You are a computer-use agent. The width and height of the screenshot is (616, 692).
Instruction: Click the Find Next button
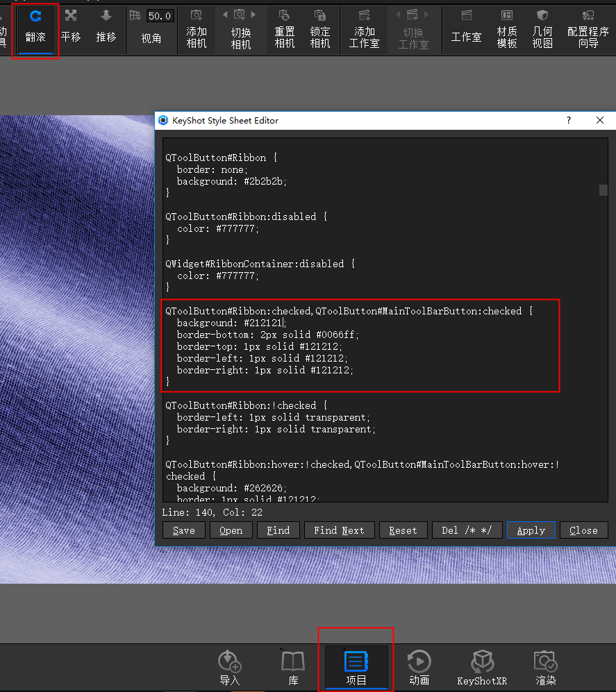point(339,530)
